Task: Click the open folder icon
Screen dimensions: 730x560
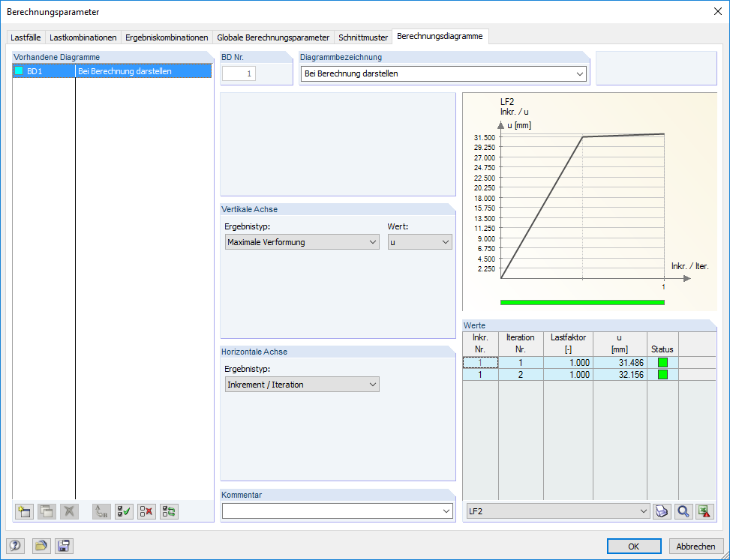Action: point(41,546)
